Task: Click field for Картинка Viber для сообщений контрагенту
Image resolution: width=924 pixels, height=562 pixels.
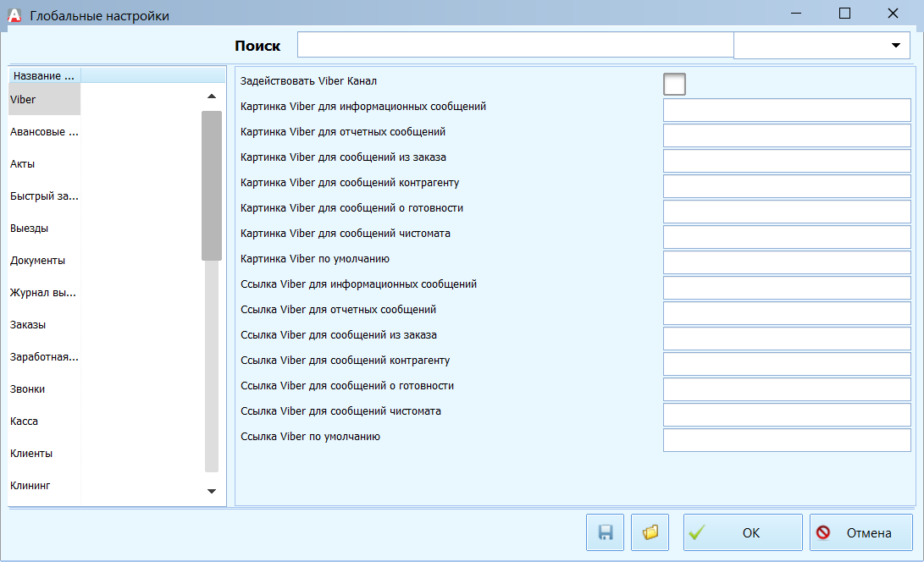Action: point(787,186)
